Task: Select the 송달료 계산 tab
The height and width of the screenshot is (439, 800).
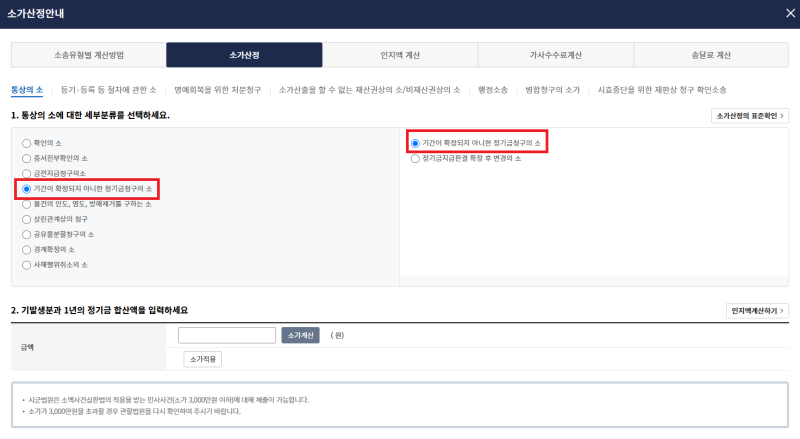Action: pos(711,55)
